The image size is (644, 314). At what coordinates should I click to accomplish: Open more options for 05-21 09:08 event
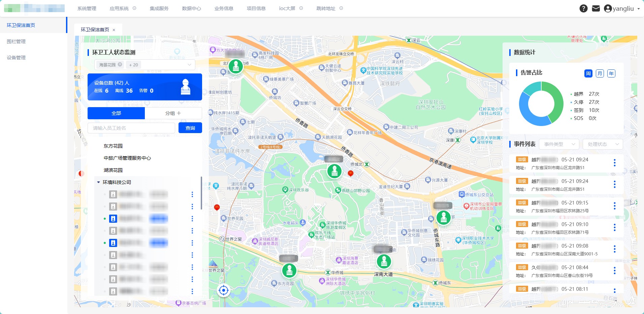pos(615,249)
